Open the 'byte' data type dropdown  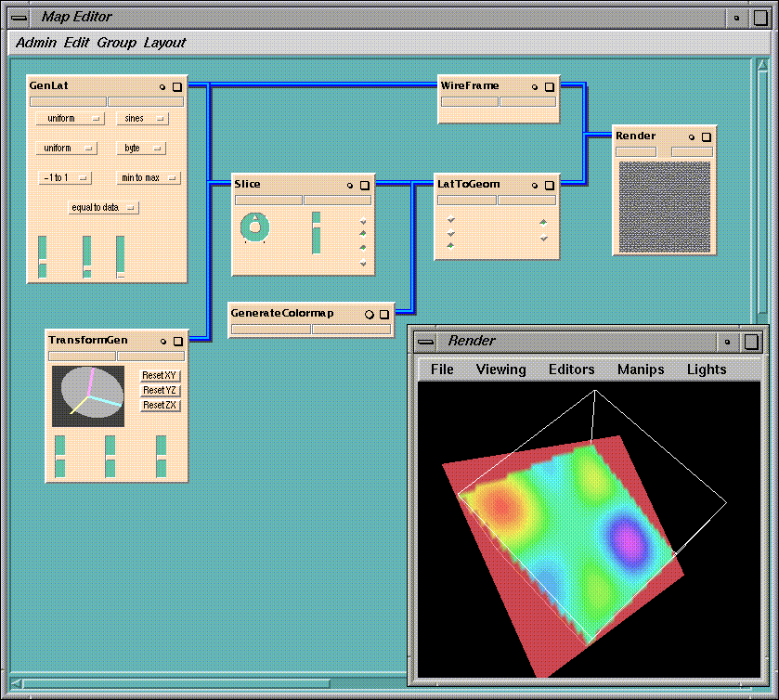pos(140,149)
